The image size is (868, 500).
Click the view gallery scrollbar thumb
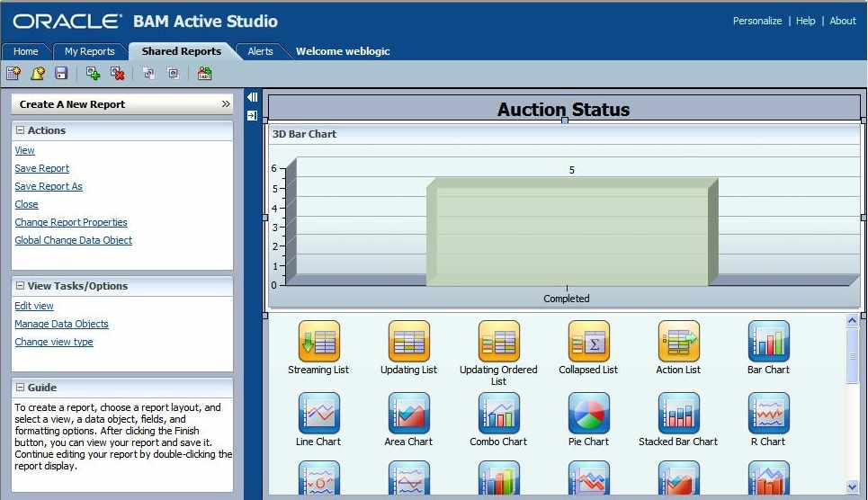(x=852, y=355)
